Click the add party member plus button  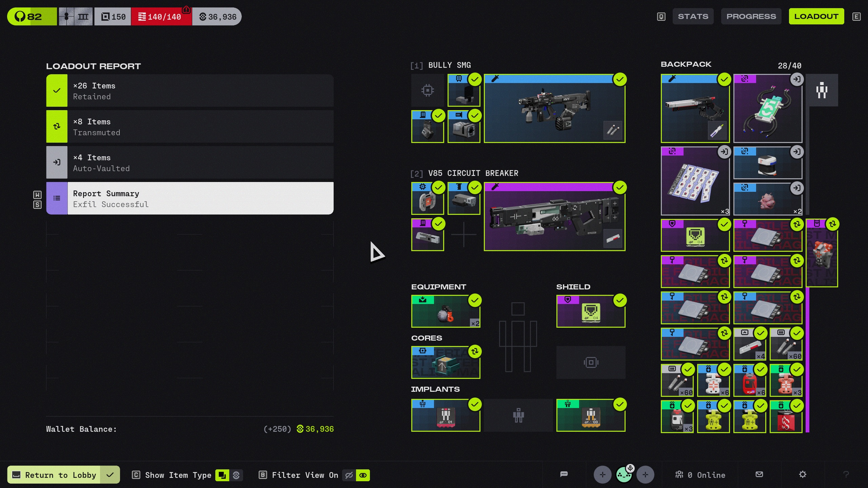[602, 475]
